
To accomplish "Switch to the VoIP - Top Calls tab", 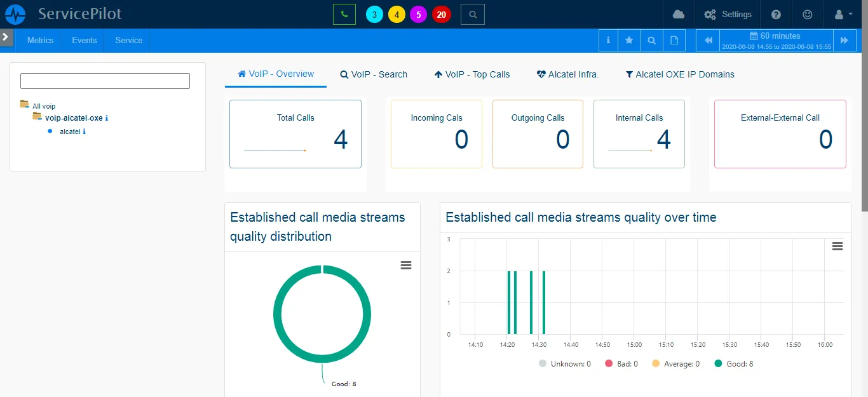I will [x=472, y=74].
